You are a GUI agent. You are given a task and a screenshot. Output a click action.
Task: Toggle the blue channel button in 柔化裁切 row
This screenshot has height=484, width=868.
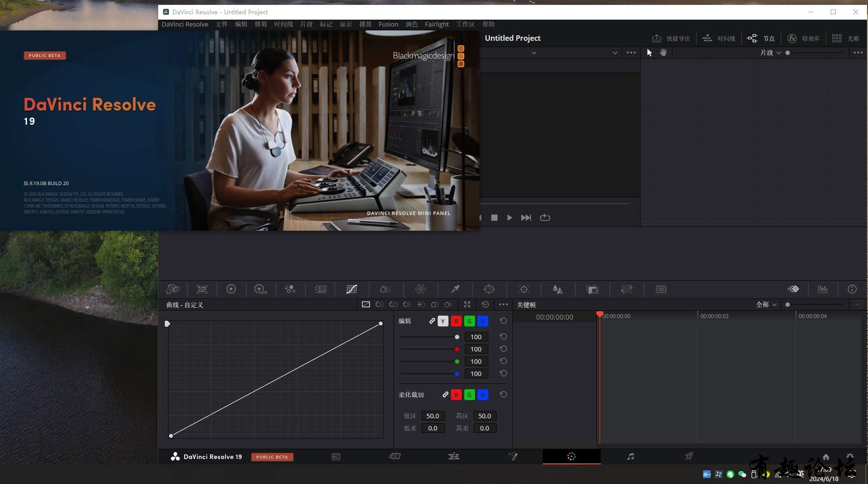483,395
